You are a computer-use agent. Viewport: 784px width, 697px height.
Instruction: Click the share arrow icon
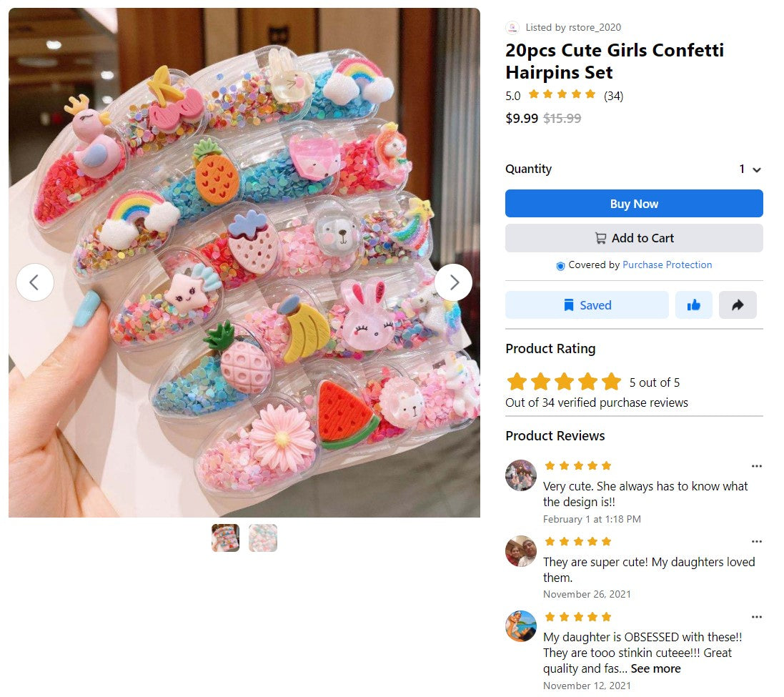click(738, 305)
